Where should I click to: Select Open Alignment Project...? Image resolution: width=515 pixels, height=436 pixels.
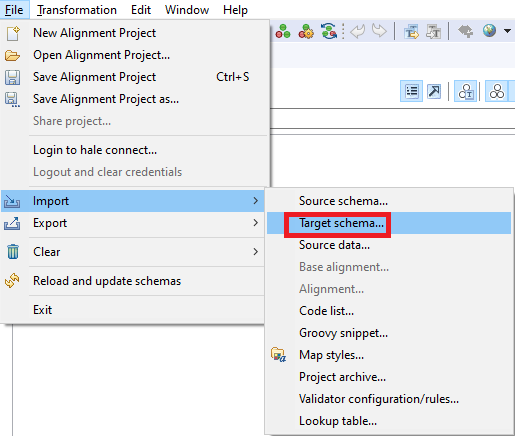tap(101, 55)
